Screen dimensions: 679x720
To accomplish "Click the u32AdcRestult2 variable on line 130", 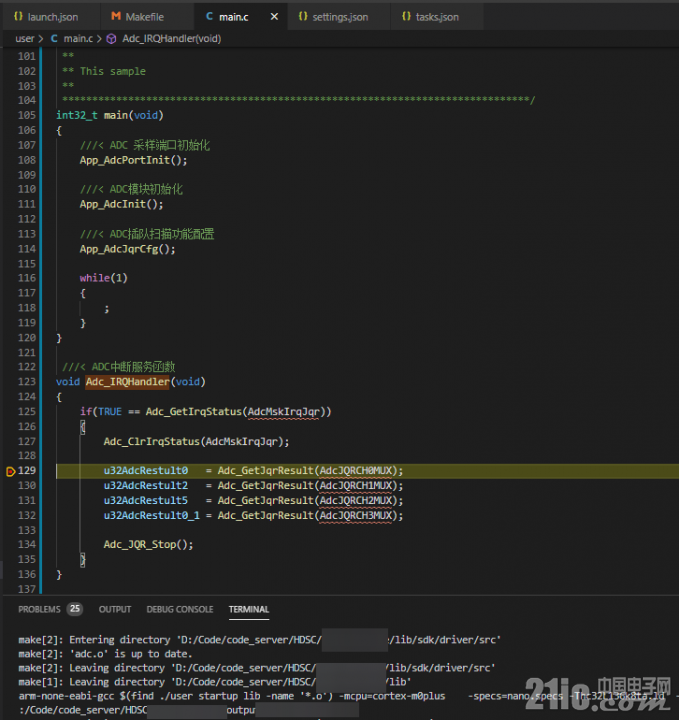I will coord(146,485).
